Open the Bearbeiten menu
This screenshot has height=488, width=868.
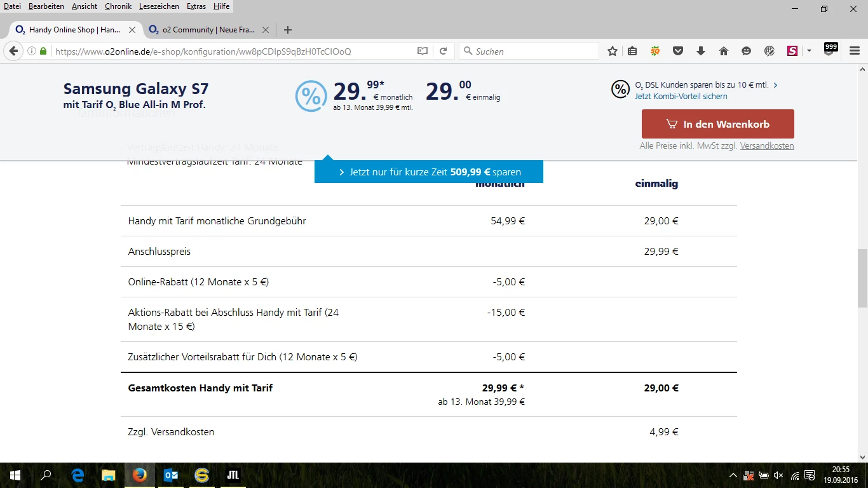[46, 6]
